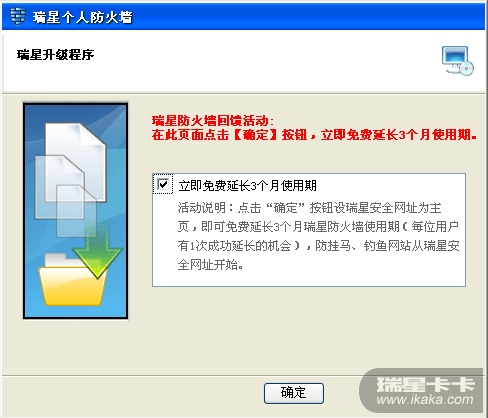Image resolution: width=488 pixels, height=418 pixels.
Task: Click the Rising shield icon in title bar
Action: (18, 16)
